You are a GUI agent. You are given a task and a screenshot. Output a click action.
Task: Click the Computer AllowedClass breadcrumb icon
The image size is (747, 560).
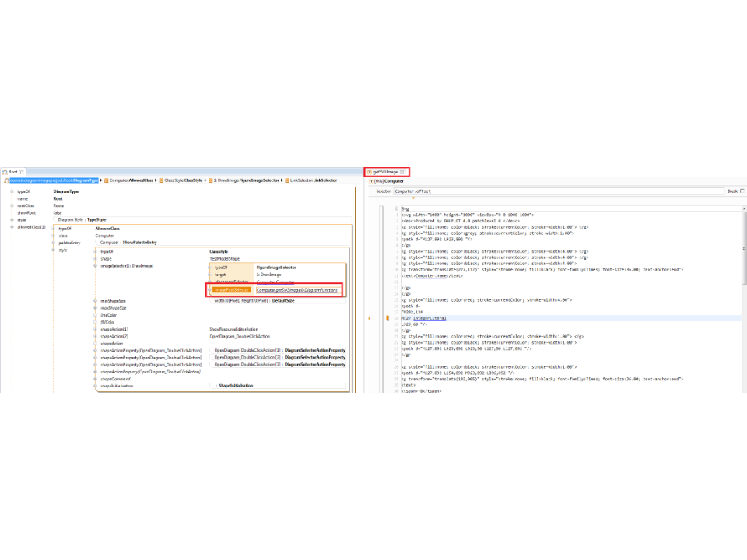[107, 180]
